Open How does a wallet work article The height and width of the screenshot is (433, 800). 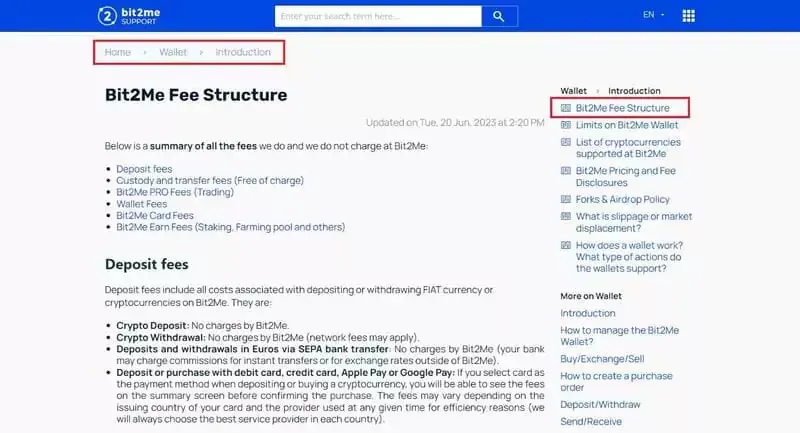pyautogui.click(x=630, y=257)
